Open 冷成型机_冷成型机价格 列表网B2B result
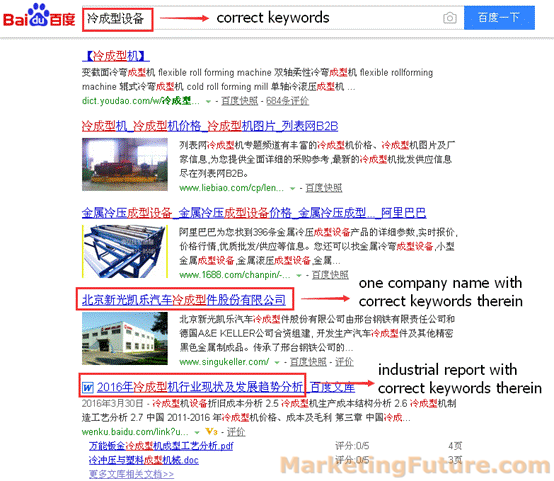Image resolution: width=554 pixels, height=481 pixels. (210, 126)
